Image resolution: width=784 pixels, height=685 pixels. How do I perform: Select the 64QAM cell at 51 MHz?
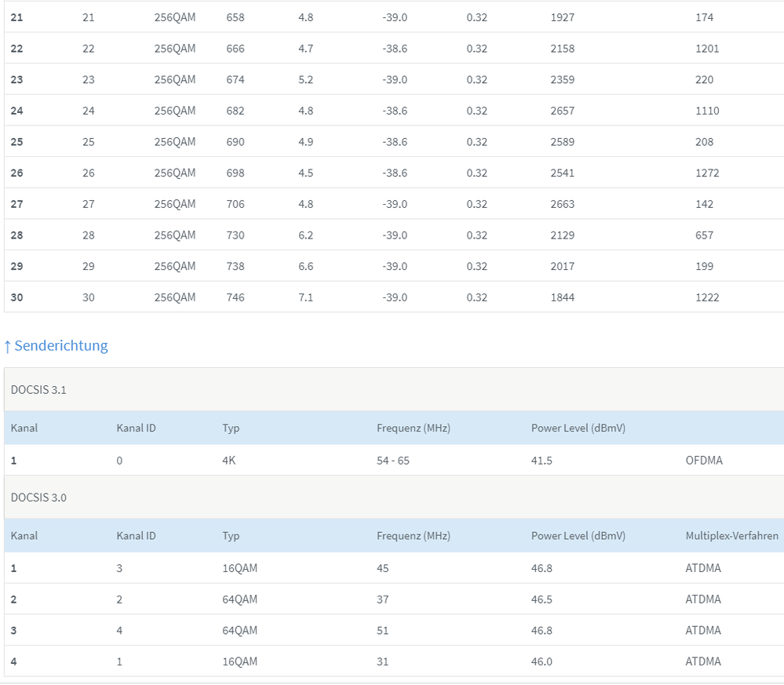pyautogui.click(x=239, y=630)
